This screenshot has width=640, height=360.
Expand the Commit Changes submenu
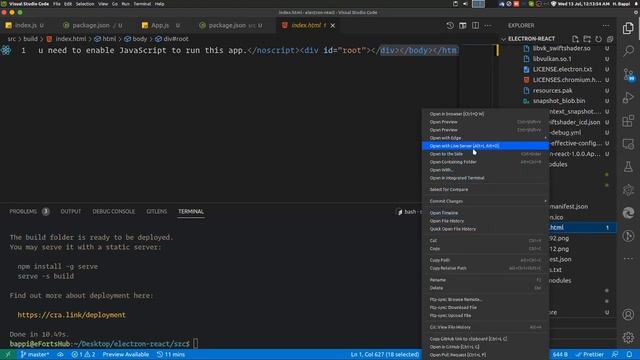pos(485,201)
